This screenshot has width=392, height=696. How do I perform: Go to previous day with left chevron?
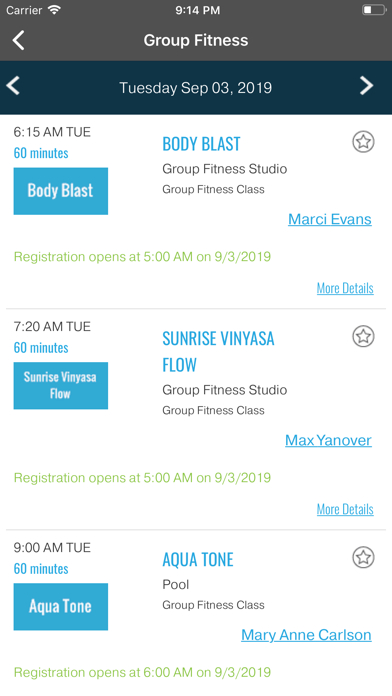pos(13,85)
